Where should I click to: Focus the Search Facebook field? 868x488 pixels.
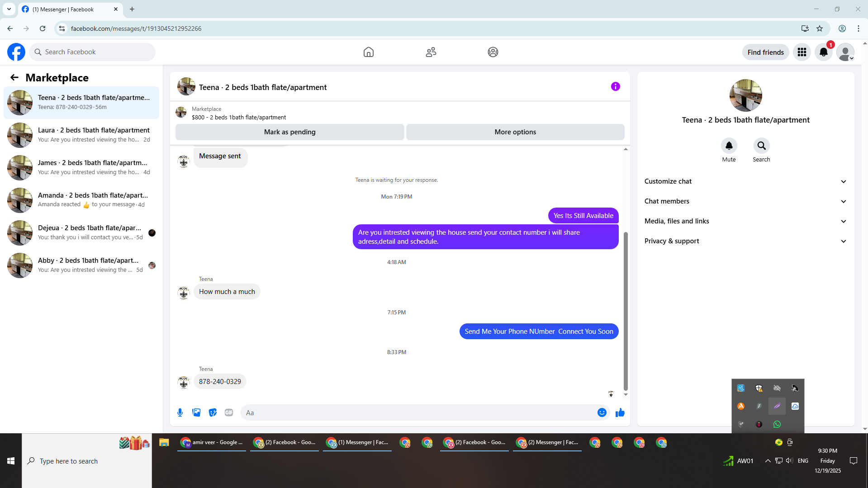point(93,52)
